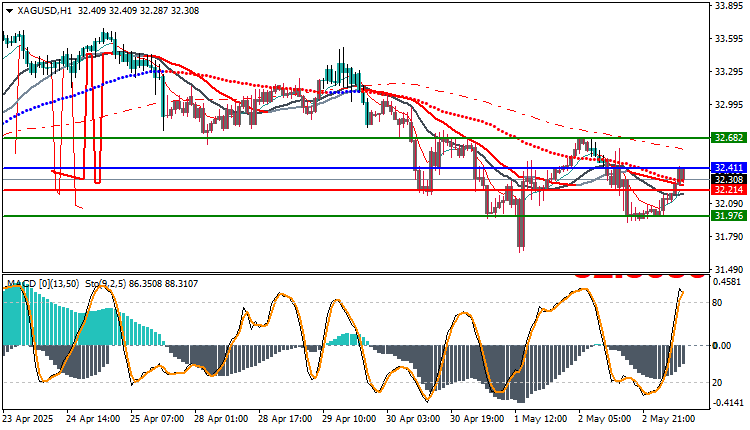Click the 0.4581 indicator scale value
Screen dimensions: 750x430
point(727,282)
